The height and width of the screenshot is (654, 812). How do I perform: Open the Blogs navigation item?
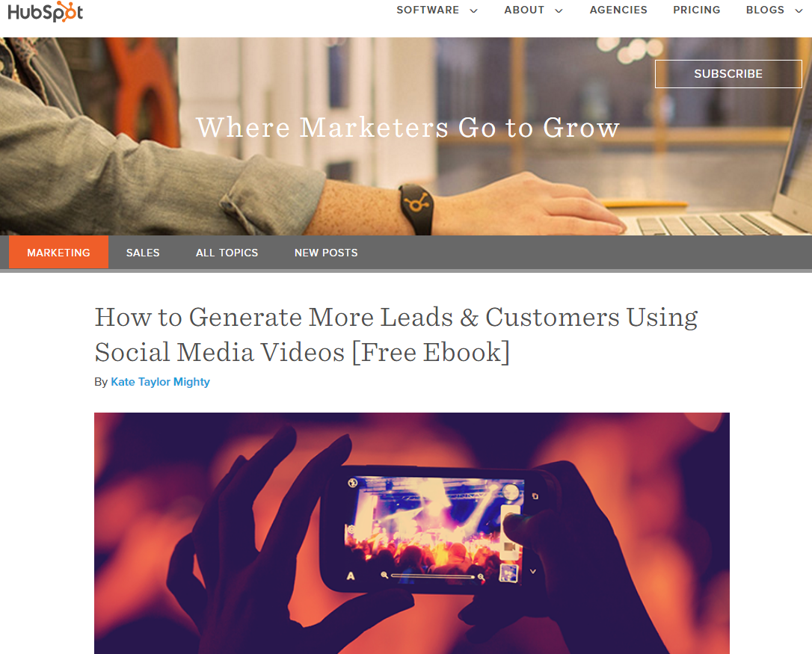765,10
